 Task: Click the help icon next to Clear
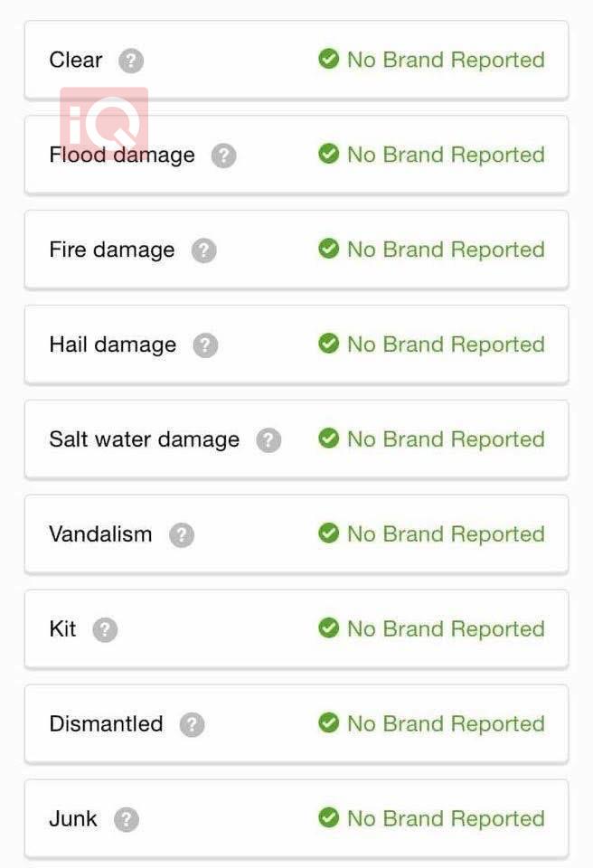[131, 61]
